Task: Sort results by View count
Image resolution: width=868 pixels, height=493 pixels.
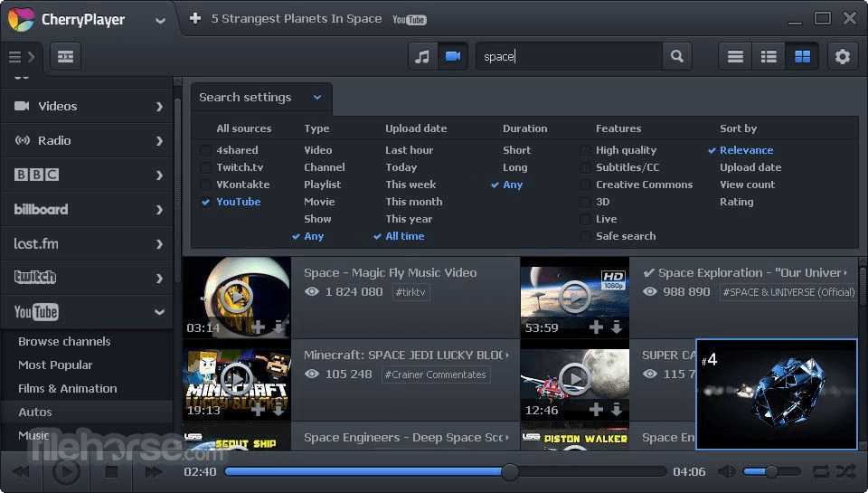Action: pos(748,185)
